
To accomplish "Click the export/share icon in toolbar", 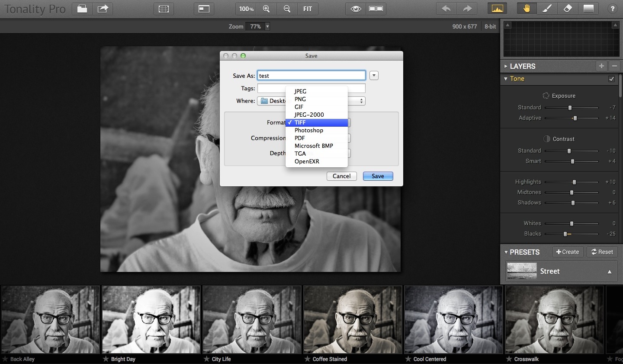I will click(x=103, y=9).
